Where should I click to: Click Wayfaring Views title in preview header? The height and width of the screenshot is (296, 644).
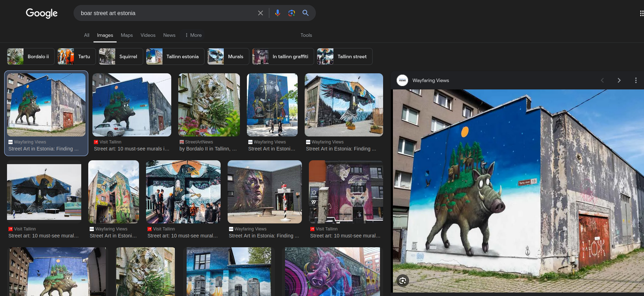pyautogui.click(x=430, y=80)
